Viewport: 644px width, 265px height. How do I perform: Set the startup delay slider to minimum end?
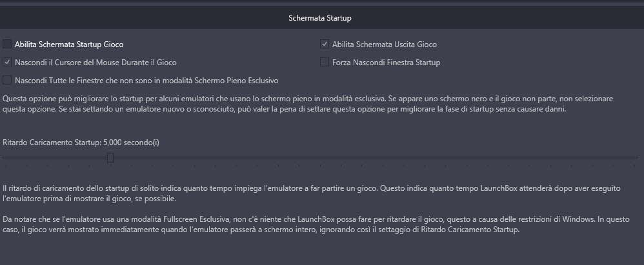[4, 157]
